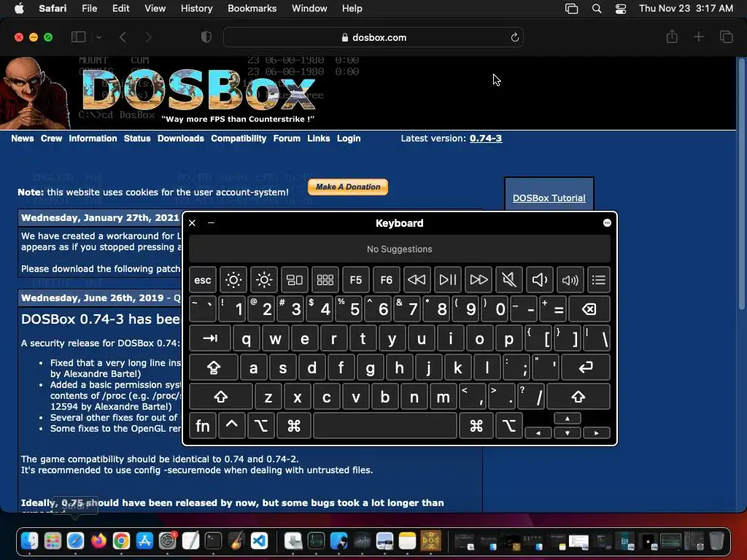Screen dimensions: 747x560
Task: Minimize the Keyboard panel with the dash button
Action: coord(211,223)
